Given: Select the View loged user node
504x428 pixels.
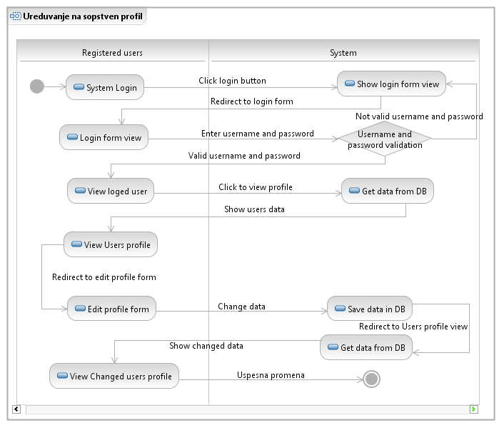Looking at the screenshot, I should coord(111,191).
